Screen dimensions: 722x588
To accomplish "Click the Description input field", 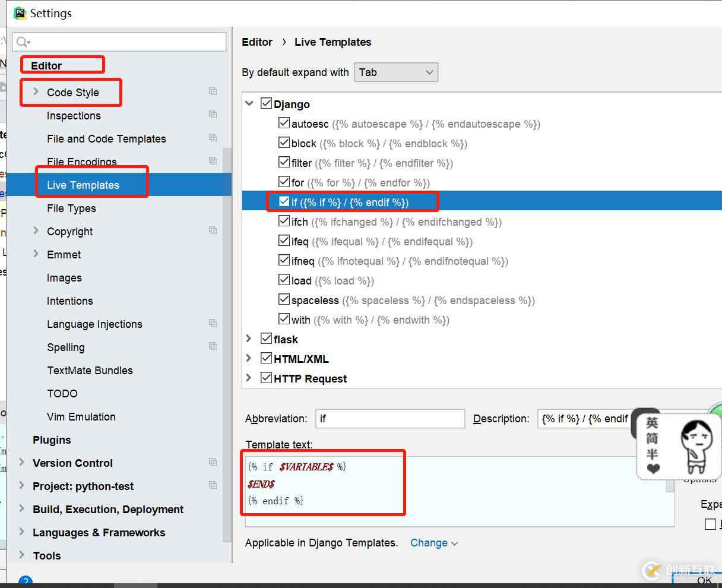I will (585, 419).
